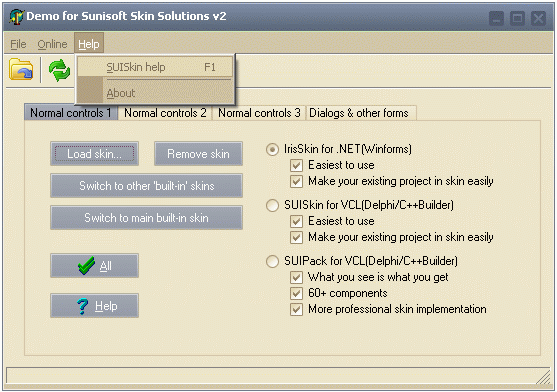Close the Demo for Sunisoft window

click(539, 18)
